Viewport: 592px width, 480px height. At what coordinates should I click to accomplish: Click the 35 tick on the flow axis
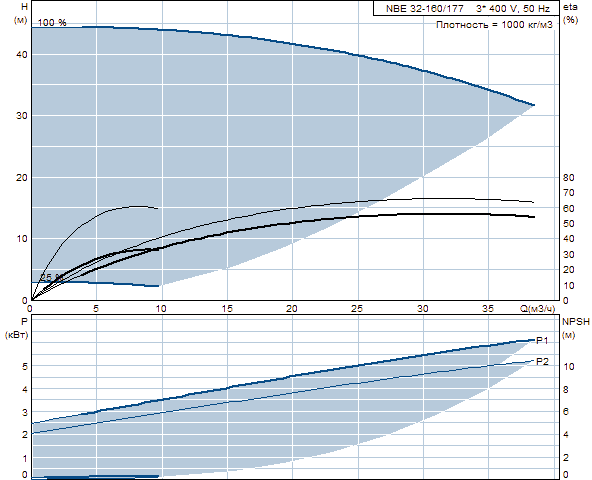(488, 309)
